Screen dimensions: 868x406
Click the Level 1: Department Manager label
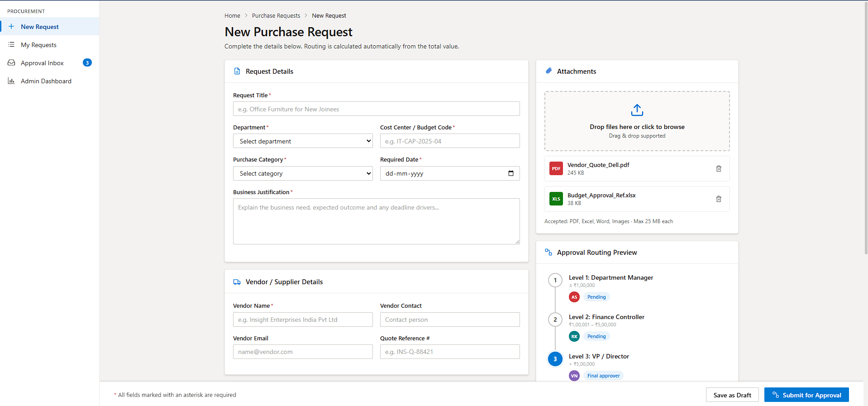[x=611, y=277]
